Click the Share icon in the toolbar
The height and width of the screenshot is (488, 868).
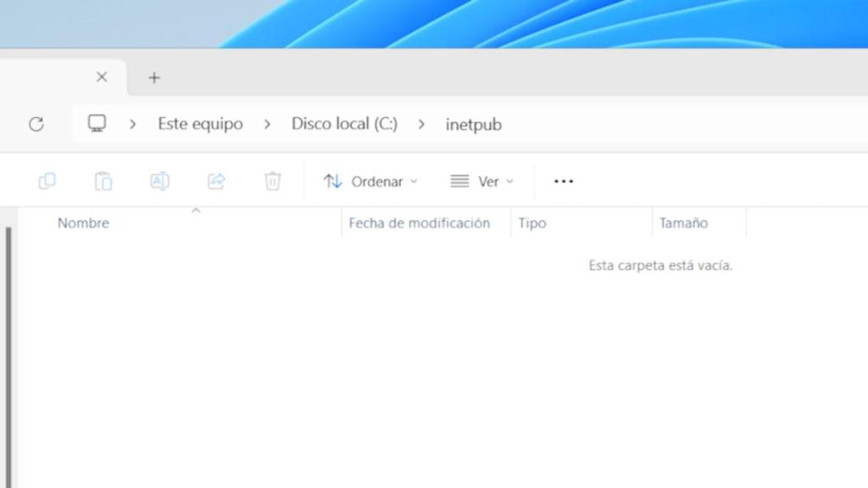(216, 180)
